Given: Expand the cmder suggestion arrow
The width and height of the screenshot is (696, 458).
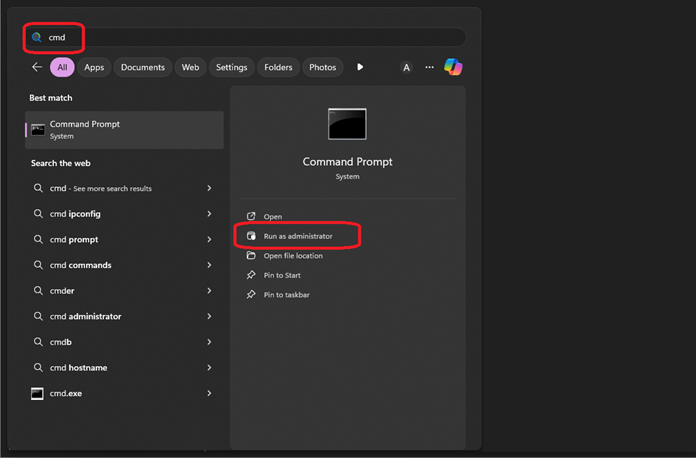Looking at the screenshot, I should click(x=209, y=290).
